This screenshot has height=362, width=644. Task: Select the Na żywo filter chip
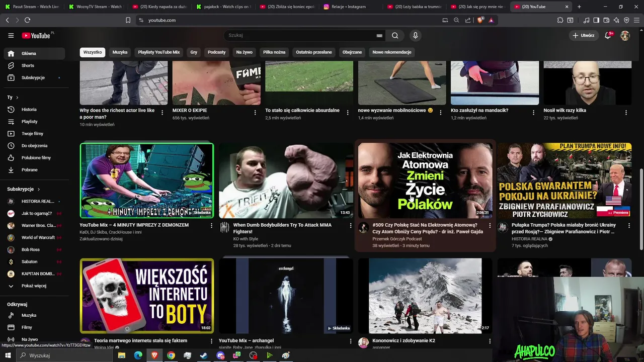coord(245,52)
